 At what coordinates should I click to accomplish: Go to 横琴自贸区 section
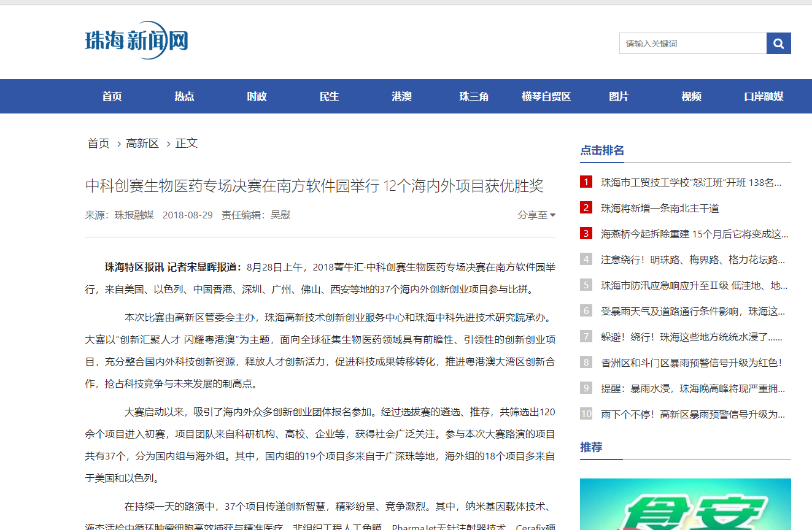tap(546, 96)
